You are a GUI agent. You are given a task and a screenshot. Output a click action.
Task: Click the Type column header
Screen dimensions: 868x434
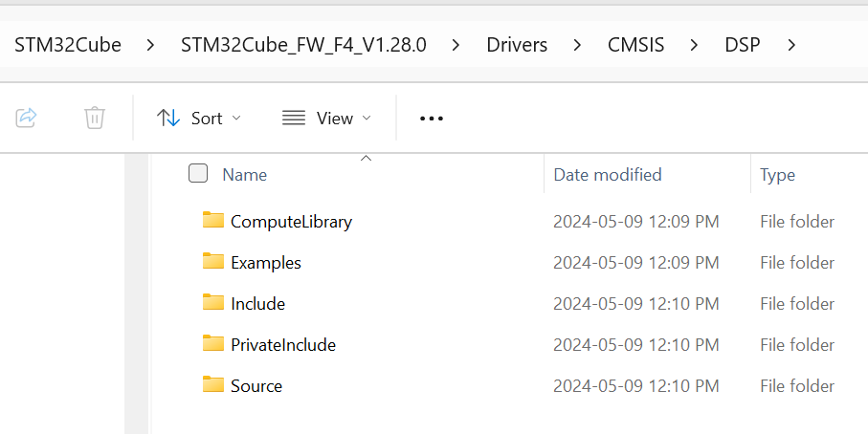tap(777, 175)
